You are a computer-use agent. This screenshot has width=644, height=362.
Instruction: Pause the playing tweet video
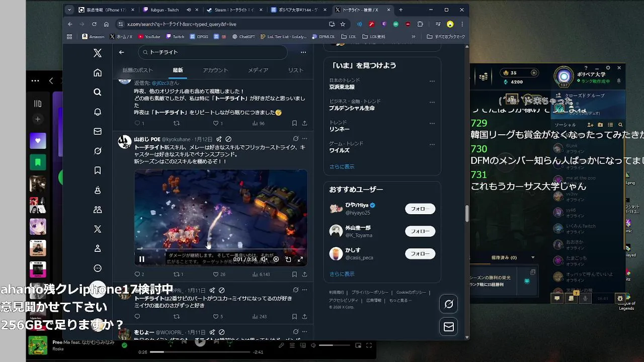[142, 259]
